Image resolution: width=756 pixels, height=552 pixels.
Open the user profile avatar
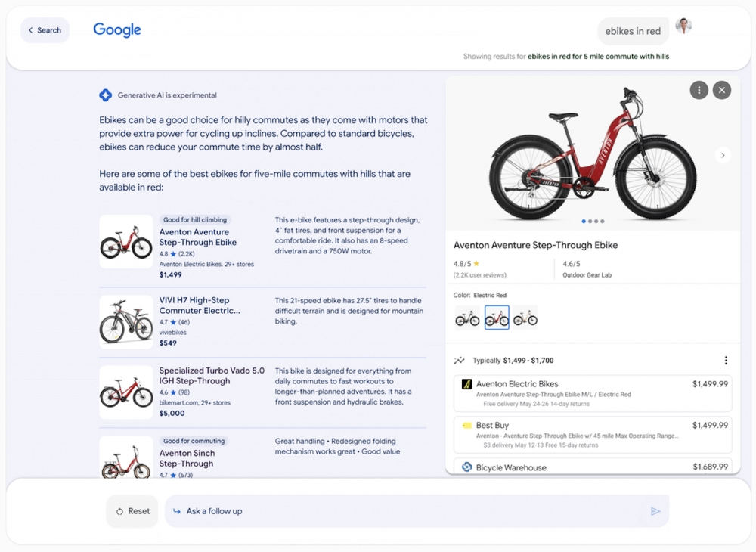click(683, 26)
